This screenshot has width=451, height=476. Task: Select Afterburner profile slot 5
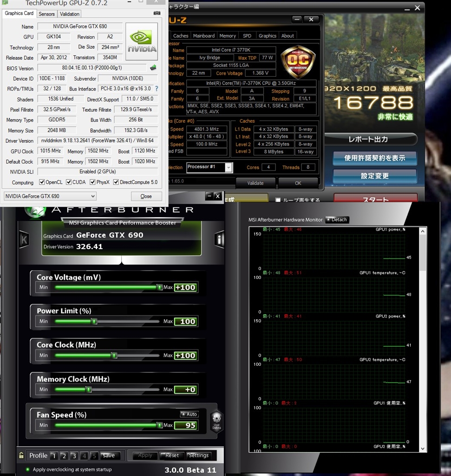[94, 456]
